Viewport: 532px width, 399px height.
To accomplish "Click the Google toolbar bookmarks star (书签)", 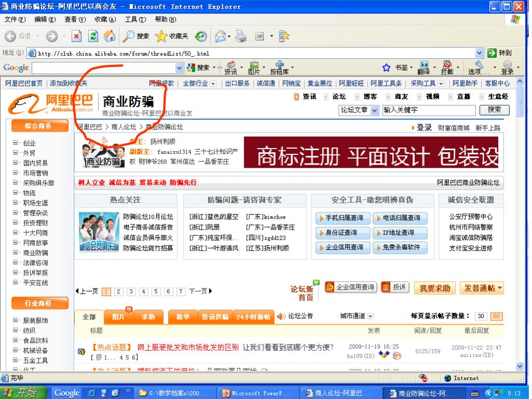I will (x=386, y=68).
